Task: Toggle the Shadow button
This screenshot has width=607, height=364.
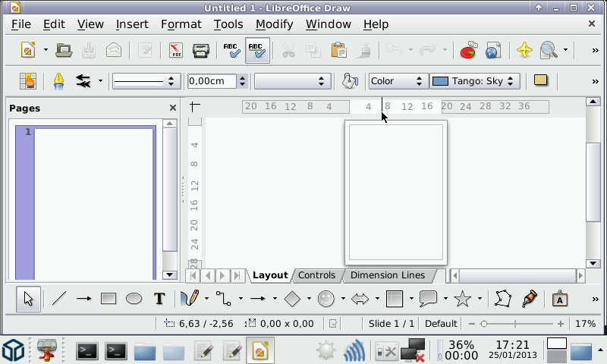Action: pyautogui.click(x=541, y=80)
